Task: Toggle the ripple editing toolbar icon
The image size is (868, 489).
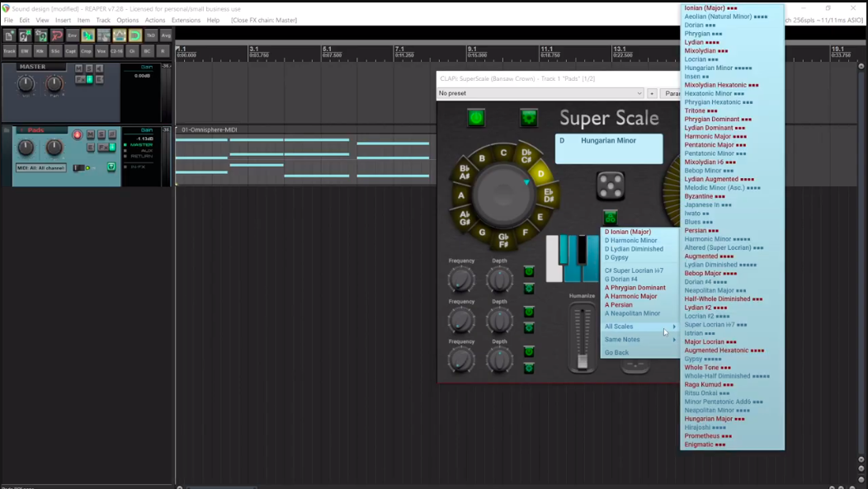Action: 87,35
